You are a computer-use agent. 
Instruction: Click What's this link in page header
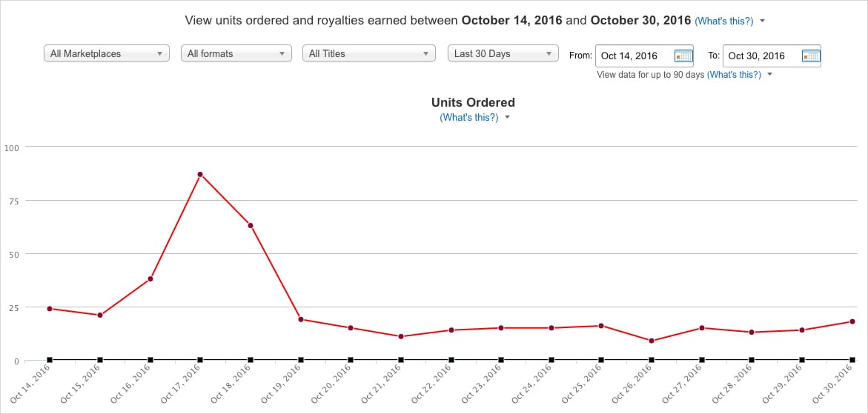(x=724, y=21)
